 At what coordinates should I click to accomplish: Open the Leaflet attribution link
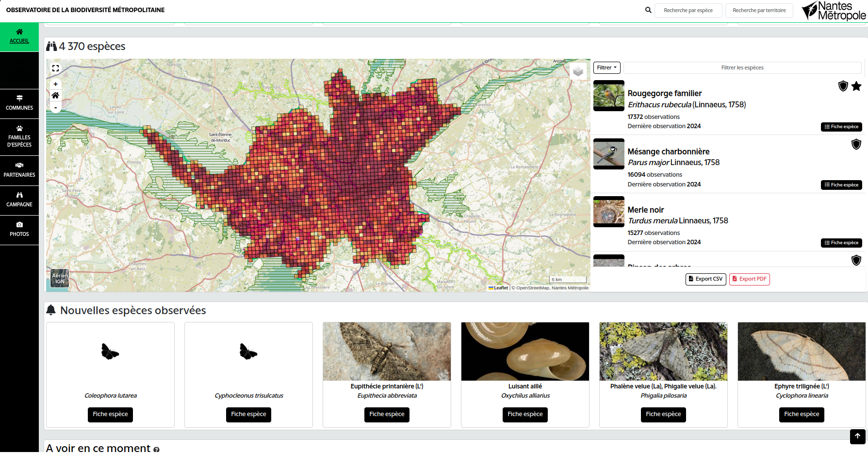coord(498,288)
